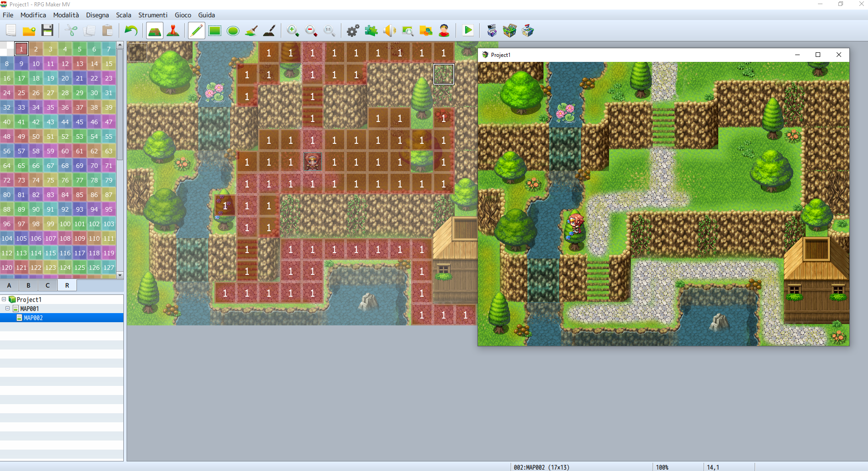This screenshot has width=868, height=471.
Task: Open the Event Searcher icon
Action: click(x=408, y=30)
